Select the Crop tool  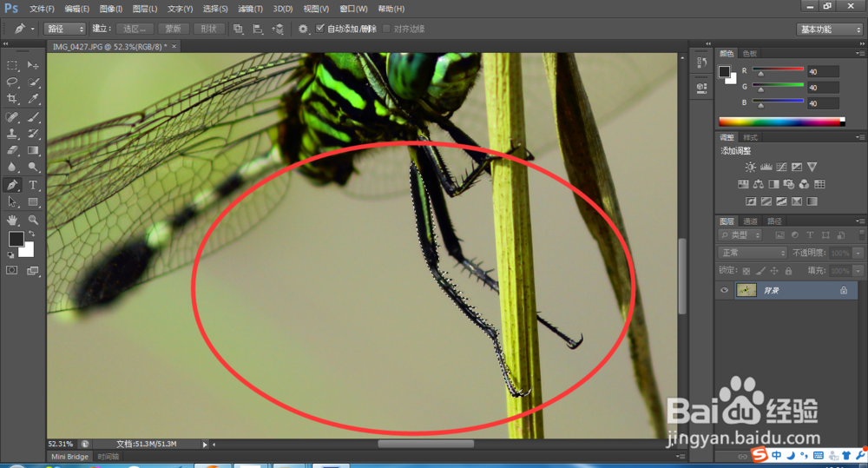click(11, 99)
